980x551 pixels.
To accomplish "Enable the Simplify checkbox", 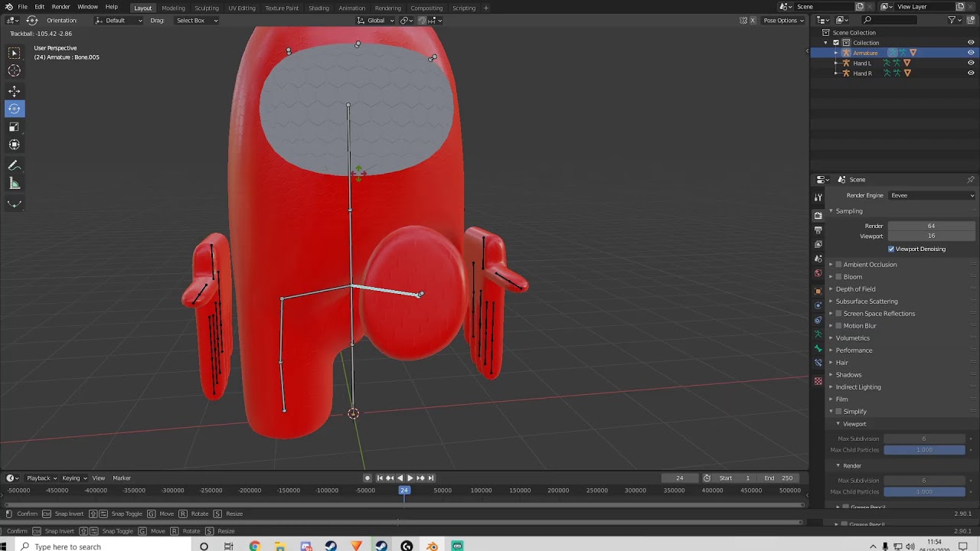I will click(838, 412).
